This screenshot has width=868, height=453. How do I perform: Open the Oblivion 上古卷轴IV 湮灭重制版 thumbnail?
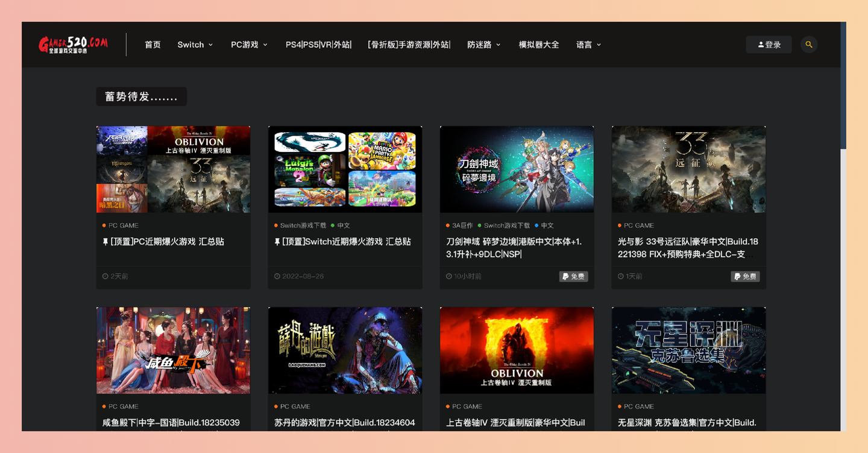click(x=517, y=350)
